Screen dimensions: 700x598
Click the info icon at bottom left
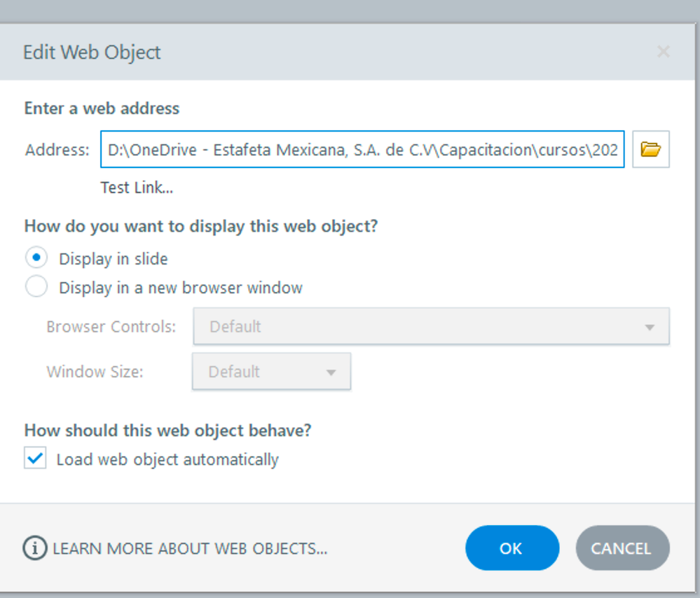[35, 548]
